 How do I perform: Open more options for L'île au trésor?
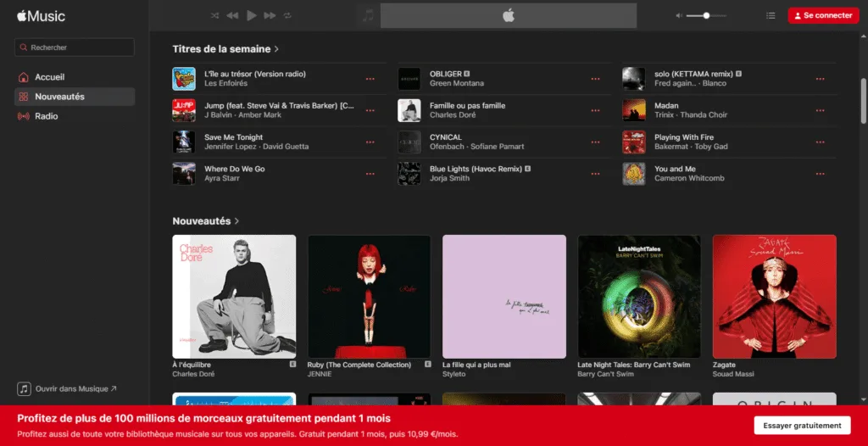tap(370, 79)
